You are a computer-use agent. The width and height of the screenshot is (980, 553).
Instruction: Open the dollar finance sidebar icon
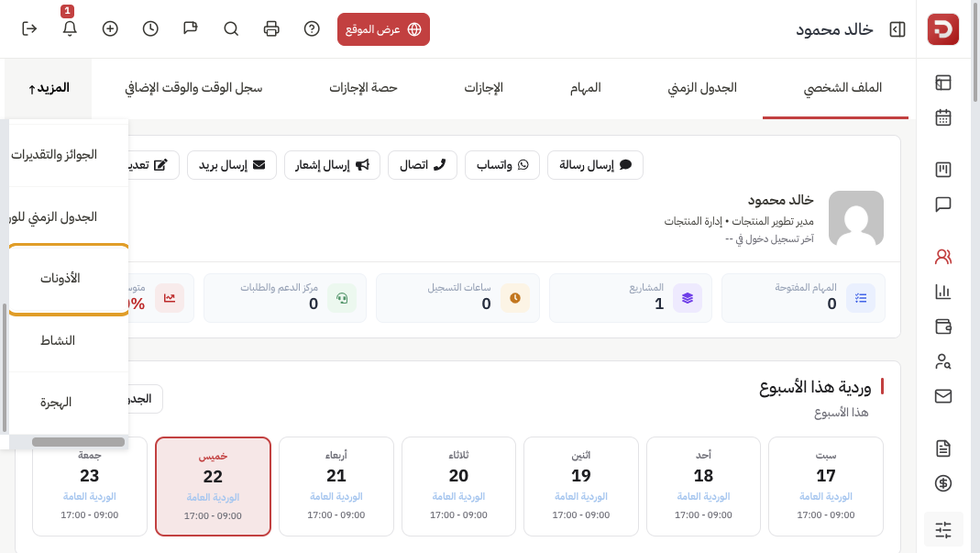pyautogui.click(x=943, y=483)
